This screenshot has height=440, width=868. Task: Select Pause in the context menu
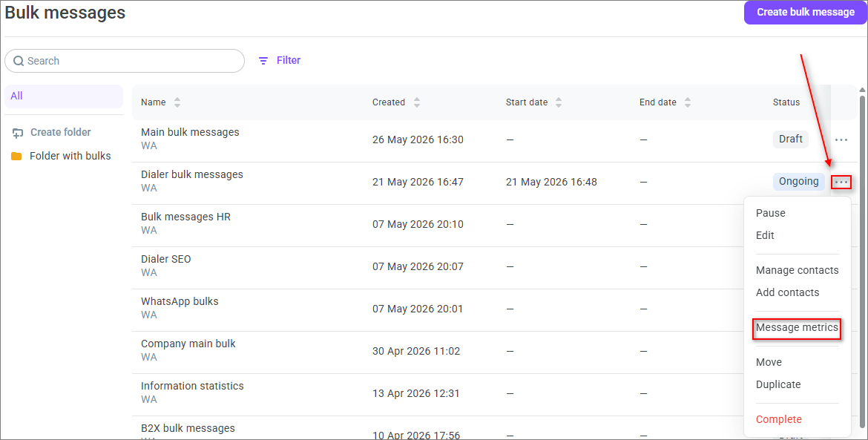(x=771, y=213)
